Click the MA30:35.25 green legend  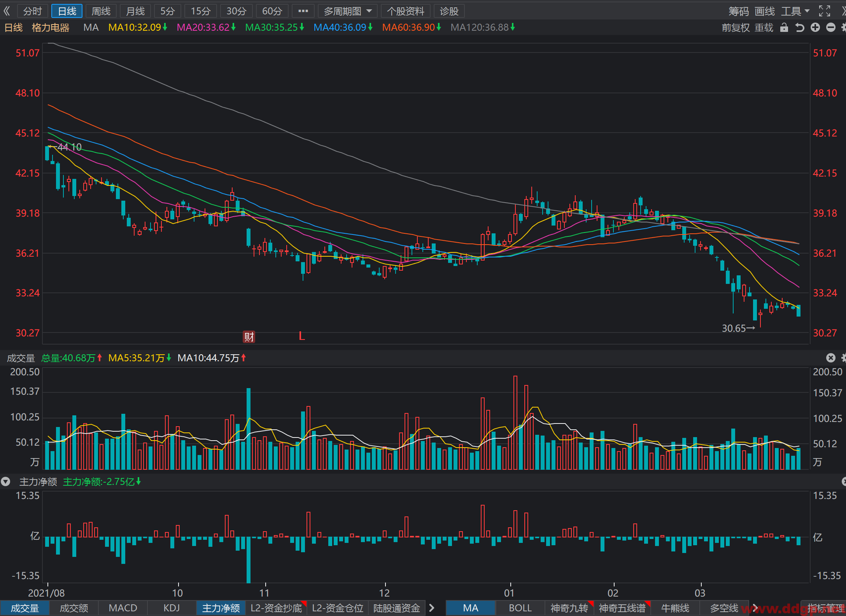(x=275, y=28)
